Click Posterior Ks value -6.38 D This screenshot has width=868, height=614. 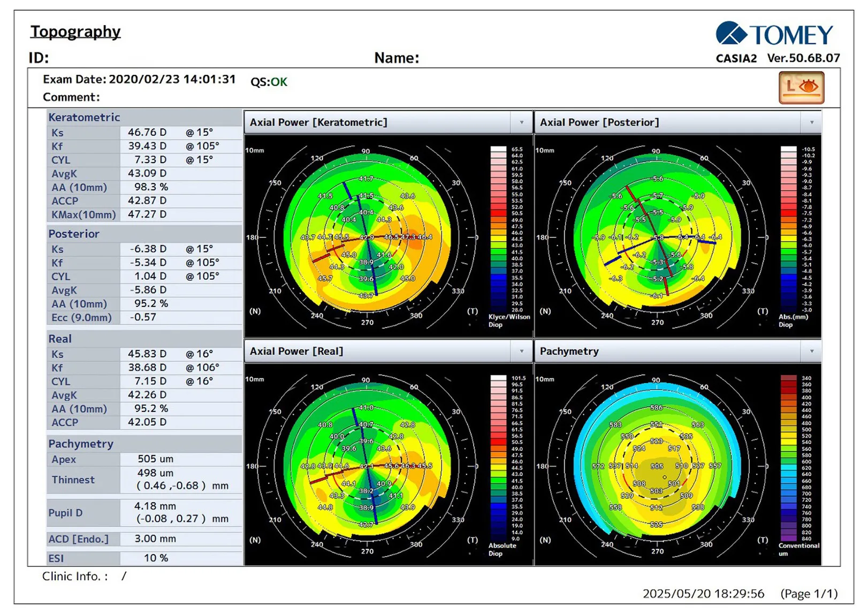[x=148, y=249]
